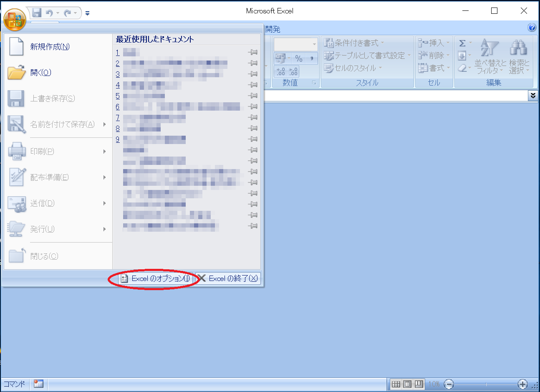
Task: Redo using the quick access arrow
Action: click(x=68, y=13)
